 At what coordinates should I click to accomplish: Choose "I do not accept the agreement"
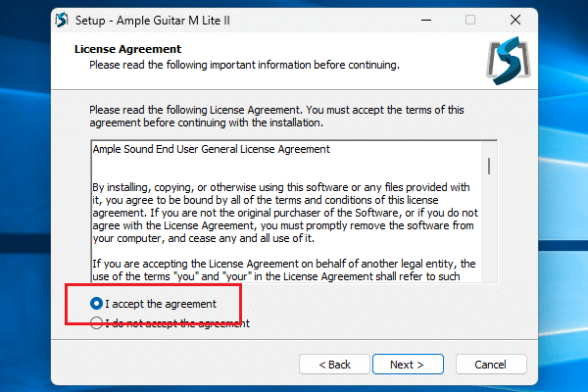[x=96, y=323]
